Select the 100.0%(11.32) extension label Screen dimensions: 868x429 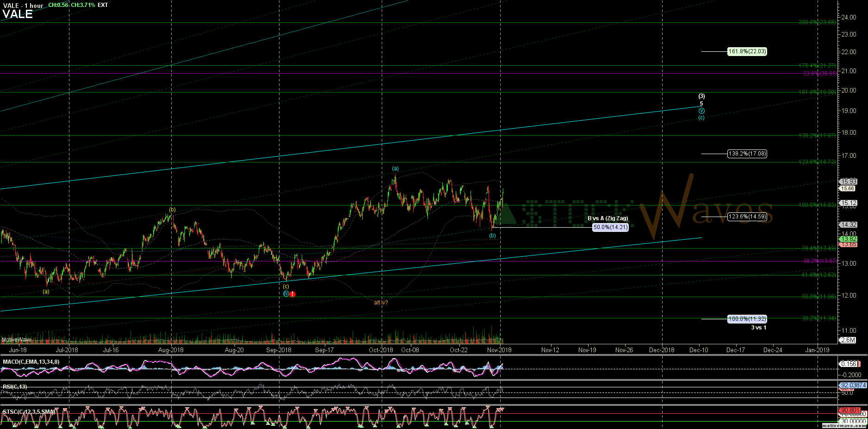[747, 319]
